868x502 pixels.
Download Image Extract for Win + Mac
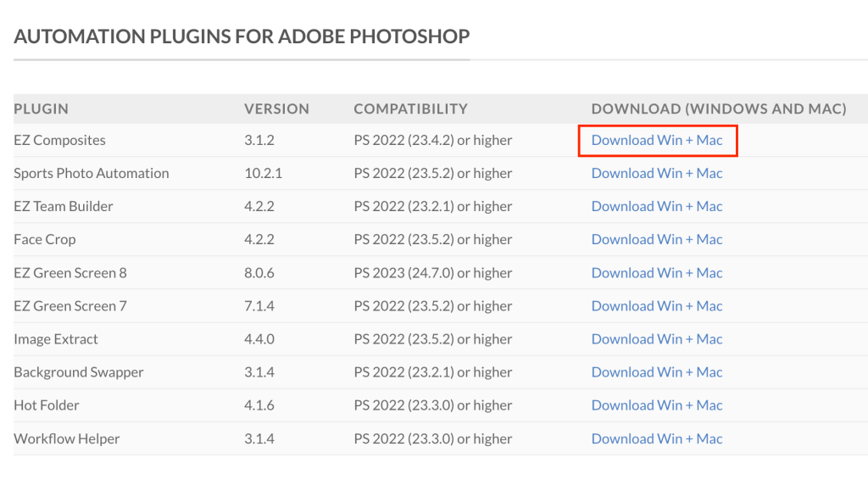tap(657, 339)
